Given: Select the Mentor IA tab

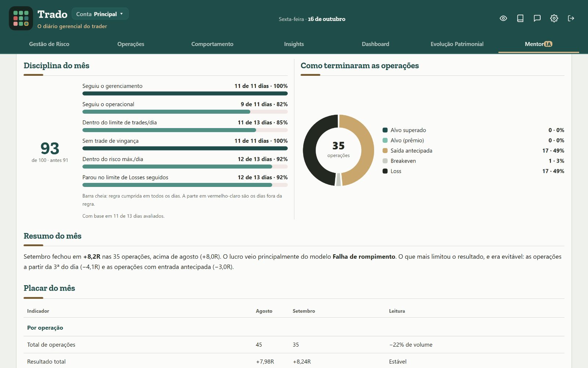Looking at the screenshot, I should coord(539,44).
